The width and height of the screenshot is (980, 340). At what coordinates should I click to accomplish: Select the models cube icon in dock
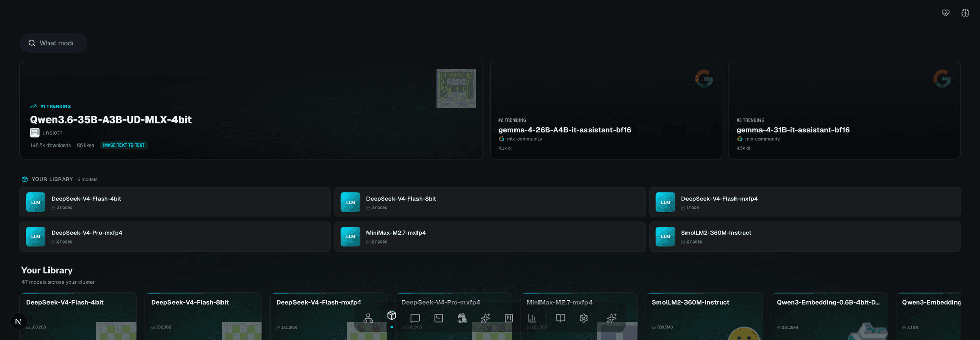point(391,315)
